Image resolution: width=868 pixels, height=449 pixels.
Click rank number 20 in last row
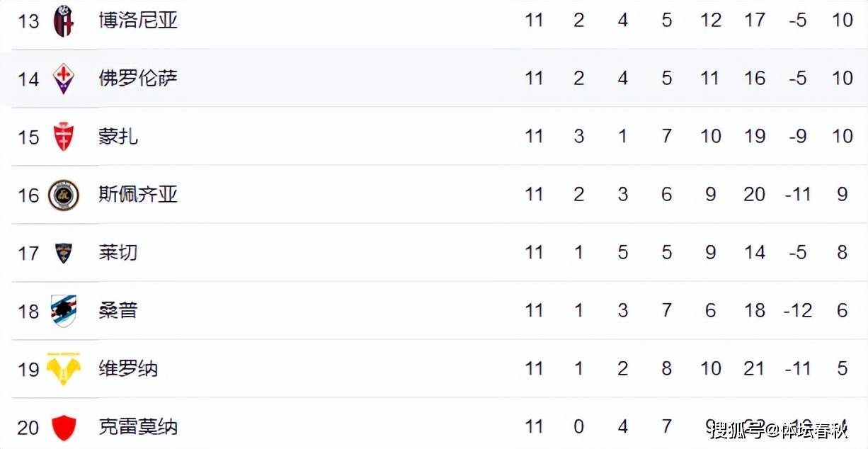[28, 427]
